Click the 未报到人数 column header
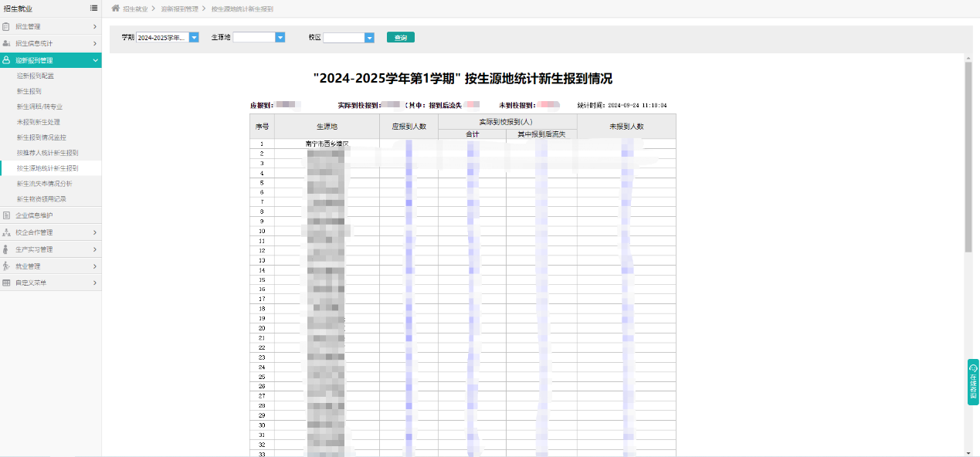 pyautogui.click(x=626, y=126)
